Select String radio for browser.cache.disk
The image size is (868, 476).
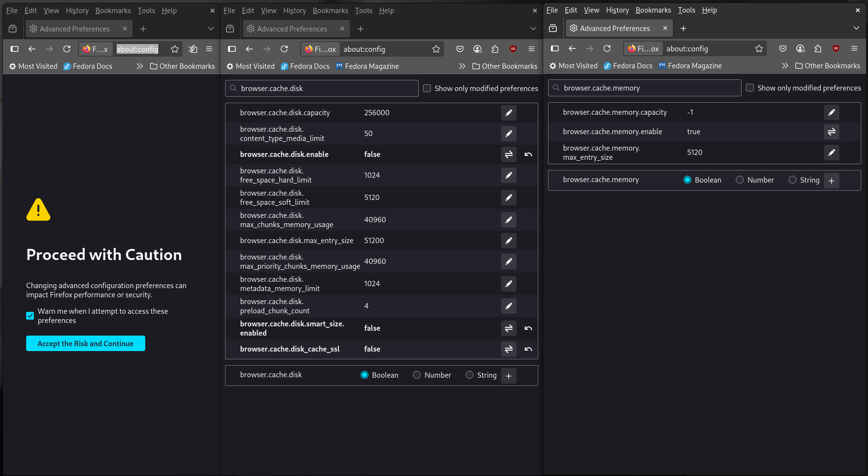470,375
